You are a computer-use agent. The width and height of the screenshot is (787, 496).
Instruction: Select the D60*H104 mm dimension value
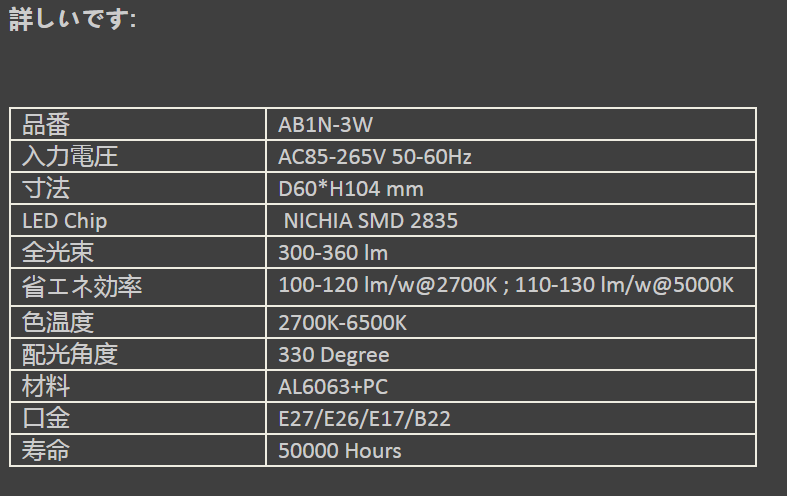[351, 188]
